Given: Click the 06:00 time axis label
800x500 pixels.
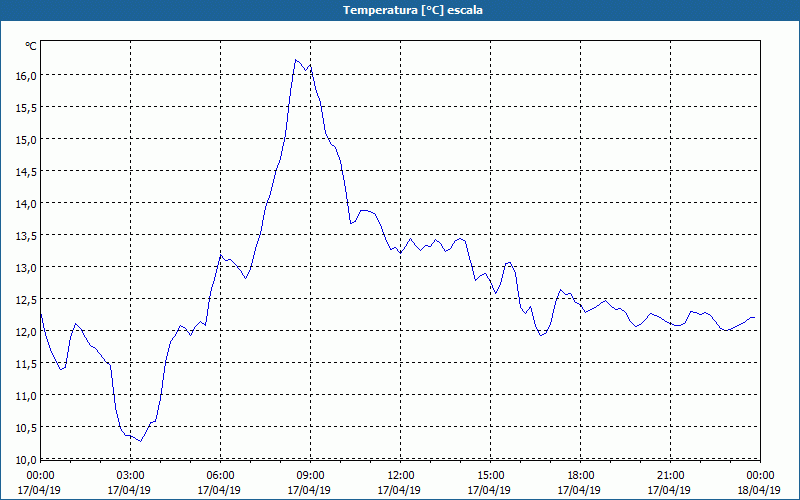Looking at the screenshot, I should (x=221, y=476).
